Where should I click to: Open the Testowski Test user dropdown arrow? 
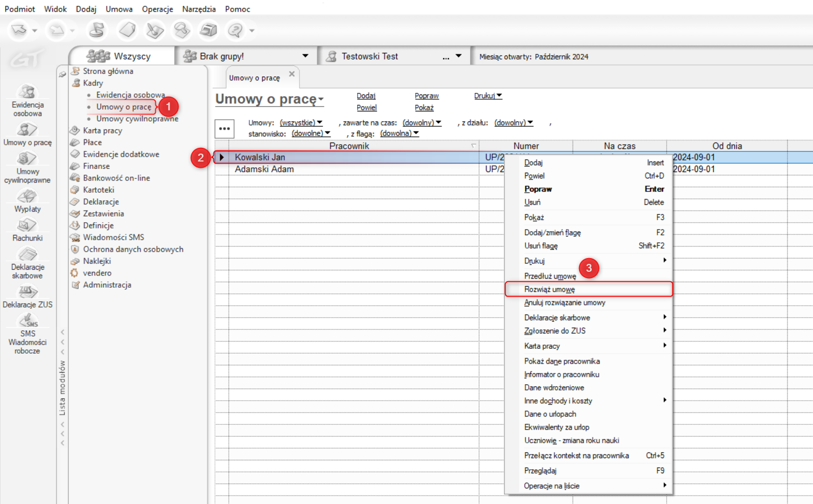point(459,56)
